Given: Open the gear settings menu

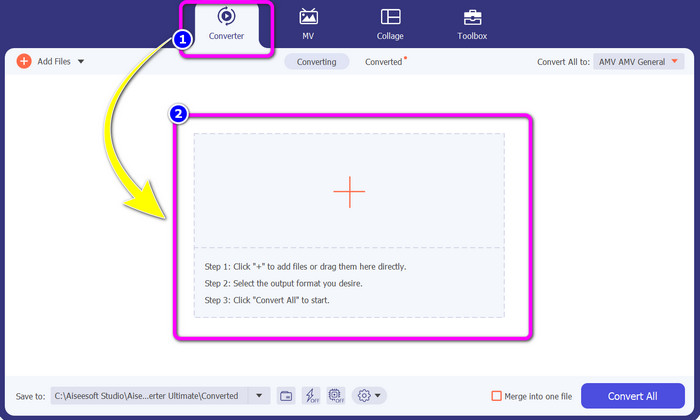Looking at the screenshot, I should 368,396.
